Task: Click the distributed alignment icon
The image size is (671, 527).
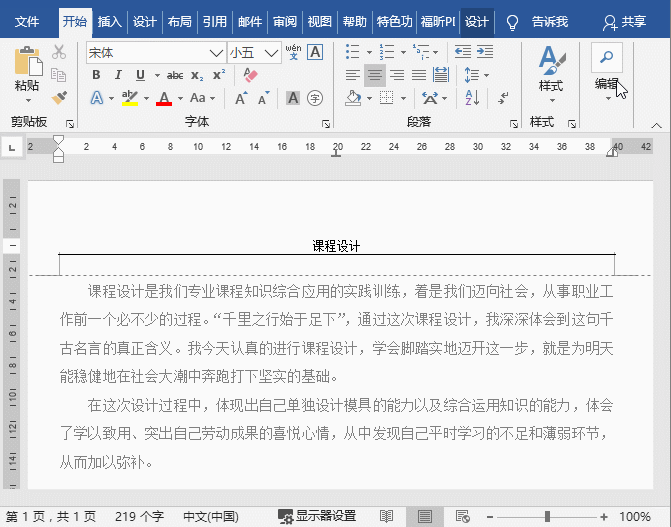Action: pyautogui.click(x=441, y=75)
